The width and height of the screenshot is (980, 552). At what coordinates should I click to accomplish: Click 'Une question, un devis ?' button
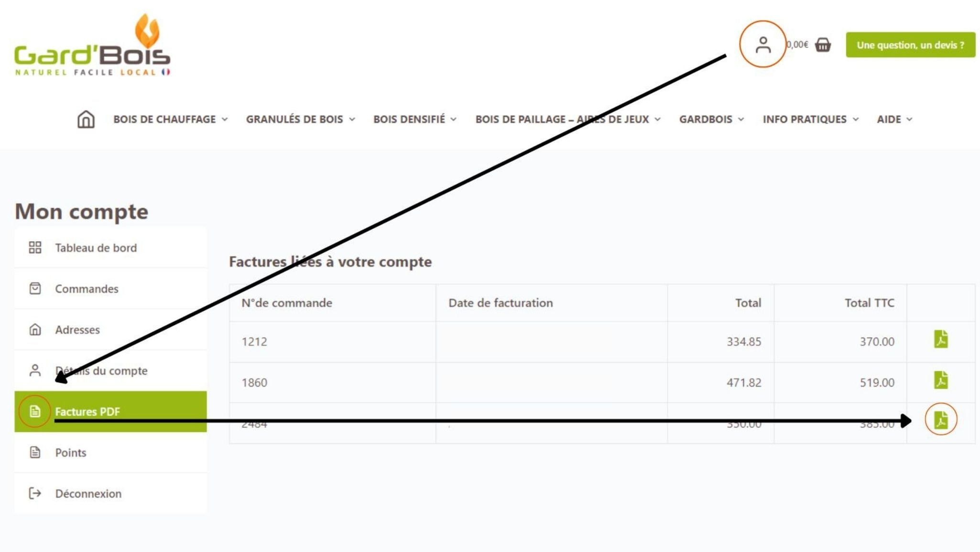910,45
